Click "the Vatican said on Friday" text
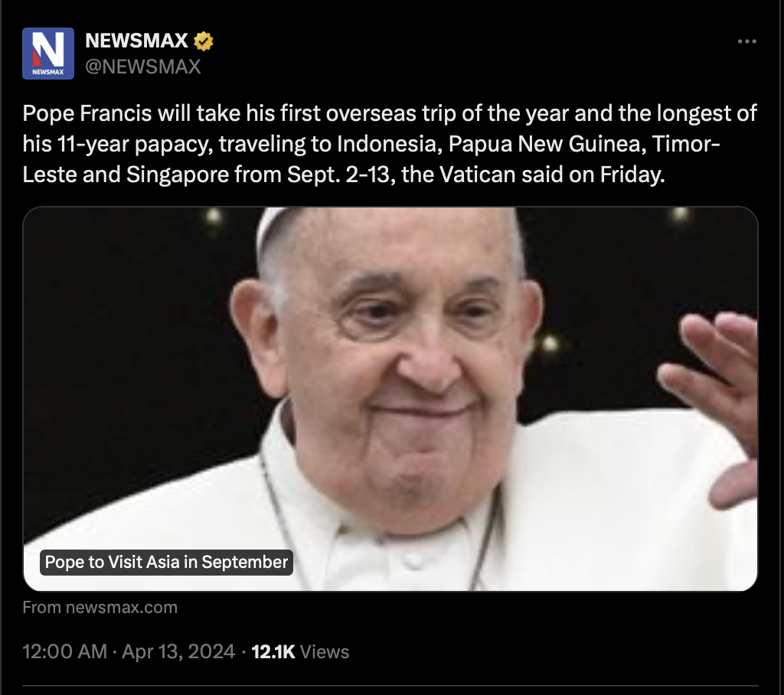The image size is (784, 695). point(533,175)
